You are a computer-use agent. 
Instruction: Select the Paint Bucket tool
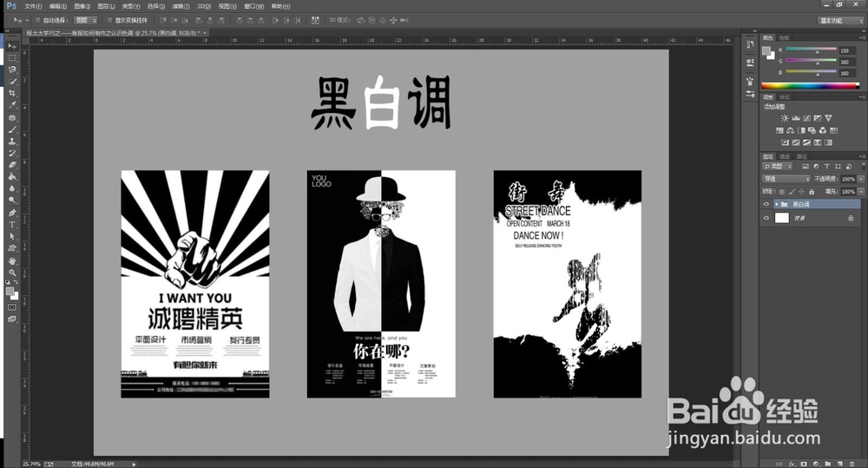(12, 176)
